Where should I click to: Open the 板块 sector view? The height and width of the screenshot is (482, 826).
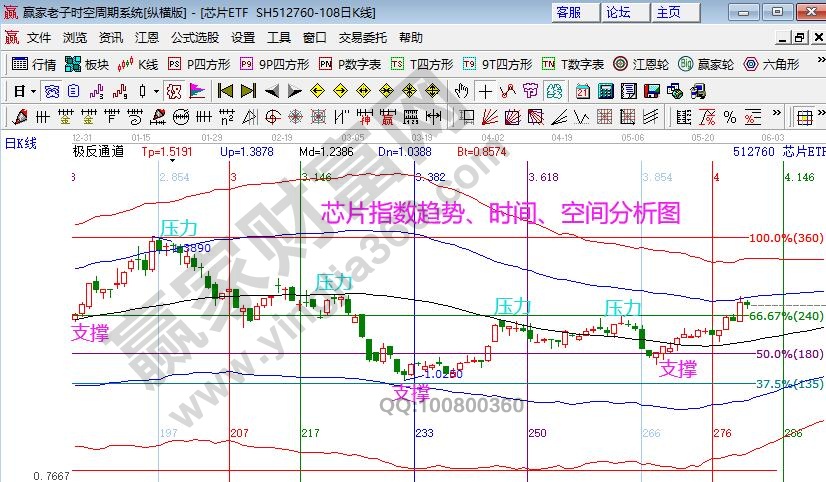point(87,64)
